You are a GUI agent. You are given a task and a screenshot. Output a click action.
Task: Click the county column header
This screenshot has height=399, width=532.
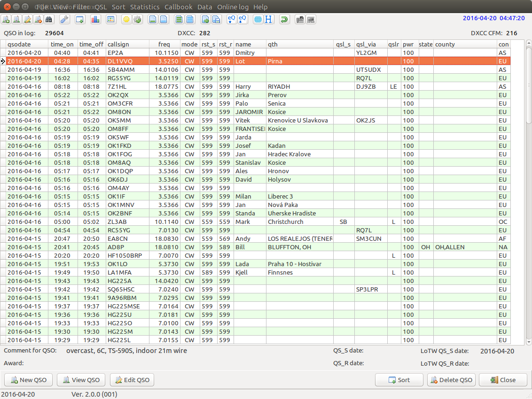465,44
